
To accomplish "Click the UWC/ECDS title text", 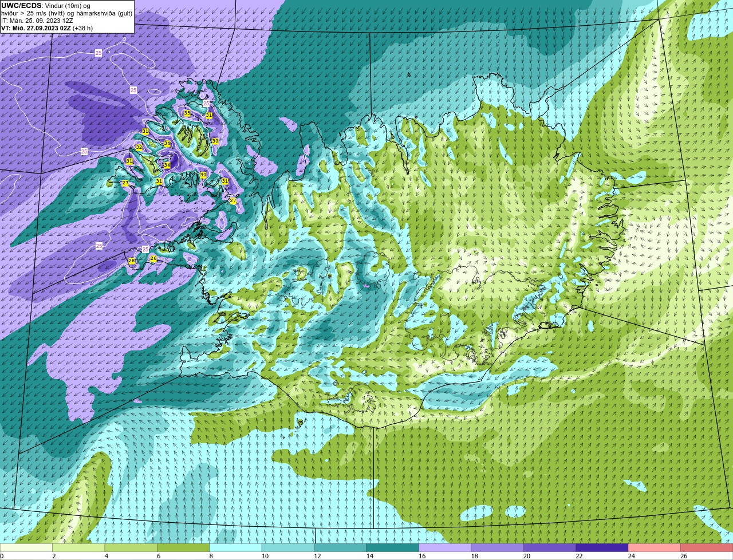I will tap(21, 6).
